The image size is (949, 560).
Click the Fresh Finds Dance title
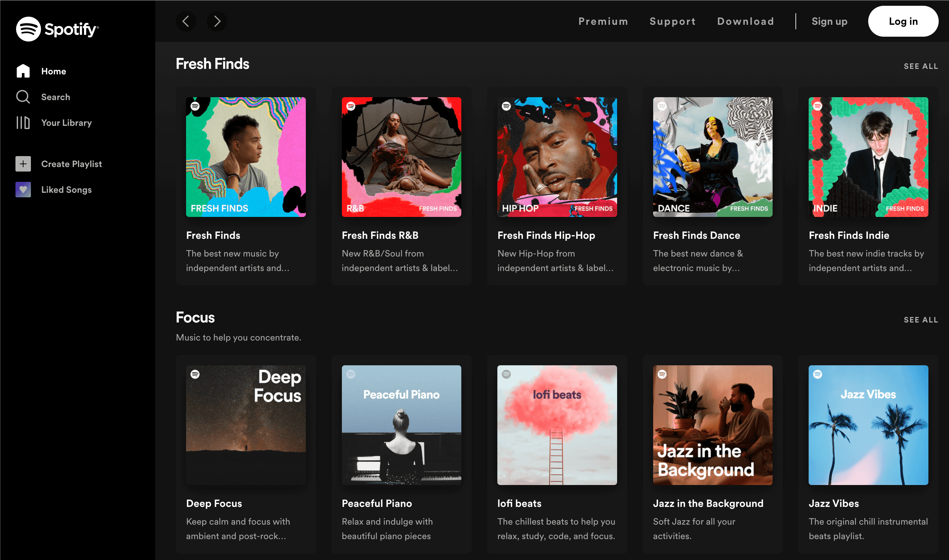(x=697, y=236)
